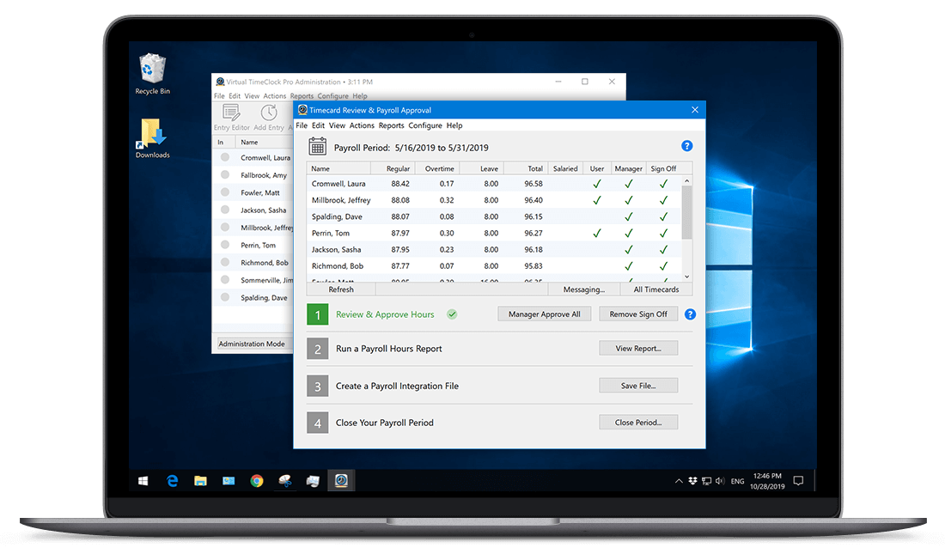The width and height of the screenshot is (945, 560).
Task: Click the Close Period... button
Action: coord(638,423)
